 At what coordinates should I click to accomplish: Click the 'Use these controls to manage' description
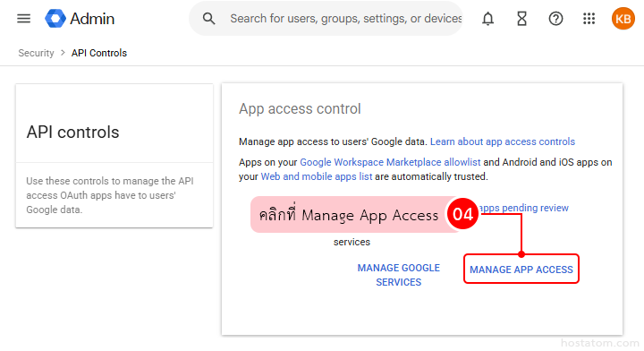110,195
